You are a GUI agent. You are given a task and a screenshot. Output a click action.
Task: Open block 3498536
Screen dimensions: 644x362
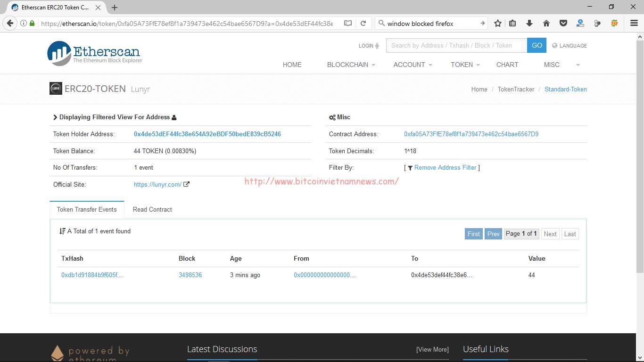(190, 275)
